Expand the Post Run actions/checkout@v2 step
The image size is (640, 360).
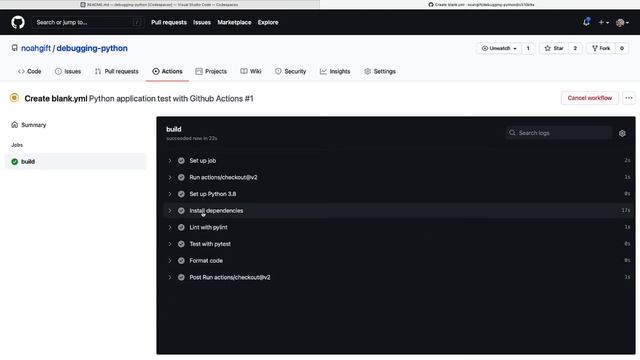tap(170, 278)
